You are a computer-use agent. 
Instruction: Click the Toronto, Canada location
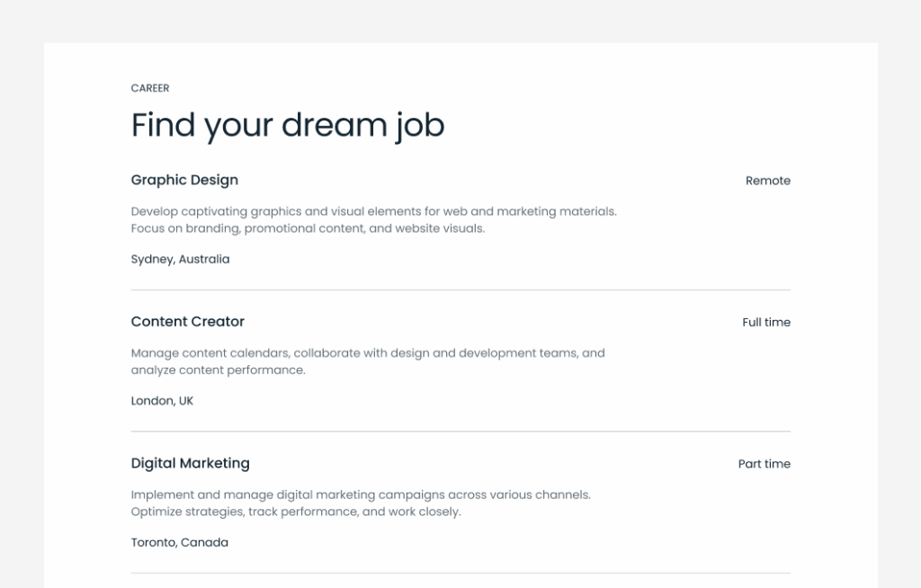click(x=179, y=542)
